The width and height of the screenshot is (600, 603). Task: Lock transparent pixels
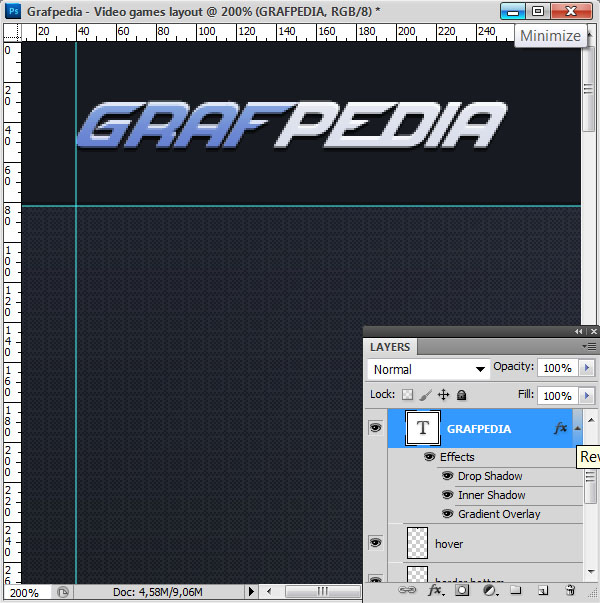pos(407,395)
